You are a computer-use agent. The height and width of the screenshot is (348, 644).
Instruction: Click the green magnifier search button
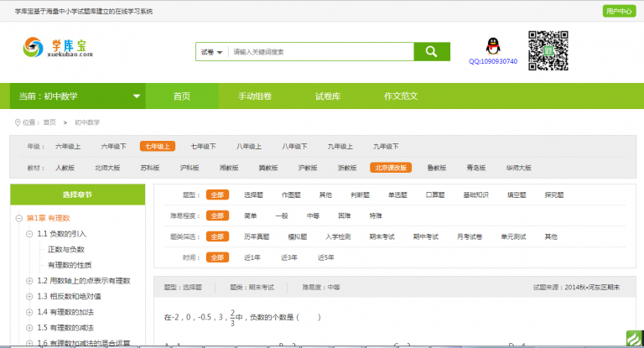[432, 51]
